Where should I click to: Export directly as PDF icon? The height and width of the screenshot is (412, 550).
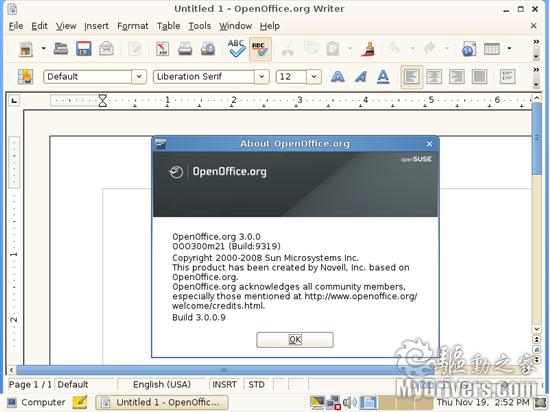162,49
